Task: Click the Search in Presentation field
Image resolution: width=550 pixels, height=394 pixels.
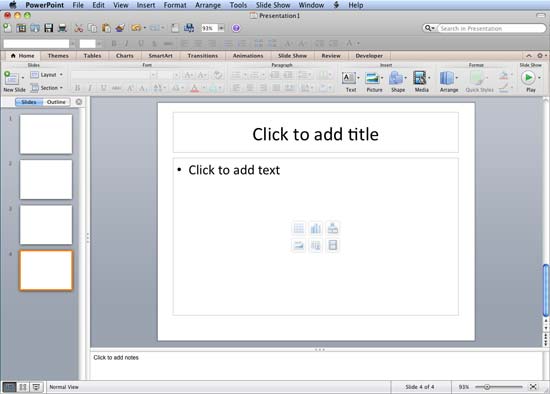Action: click(x=491, y=28)
